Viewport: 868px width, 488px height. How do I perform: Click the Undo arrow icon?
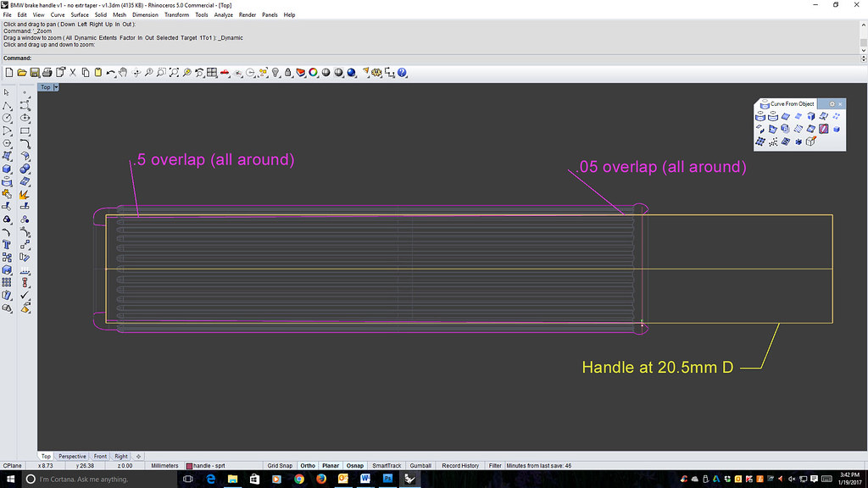click(111, 73)
